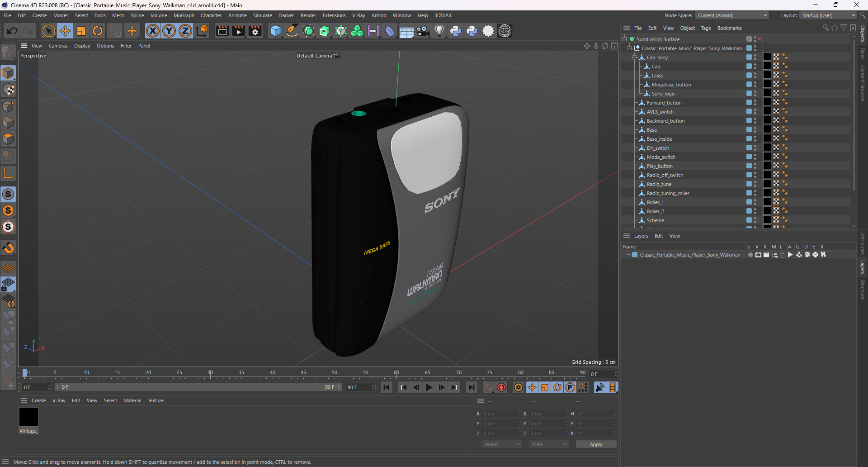Open the World coordinate dropdown

(502, 444)
